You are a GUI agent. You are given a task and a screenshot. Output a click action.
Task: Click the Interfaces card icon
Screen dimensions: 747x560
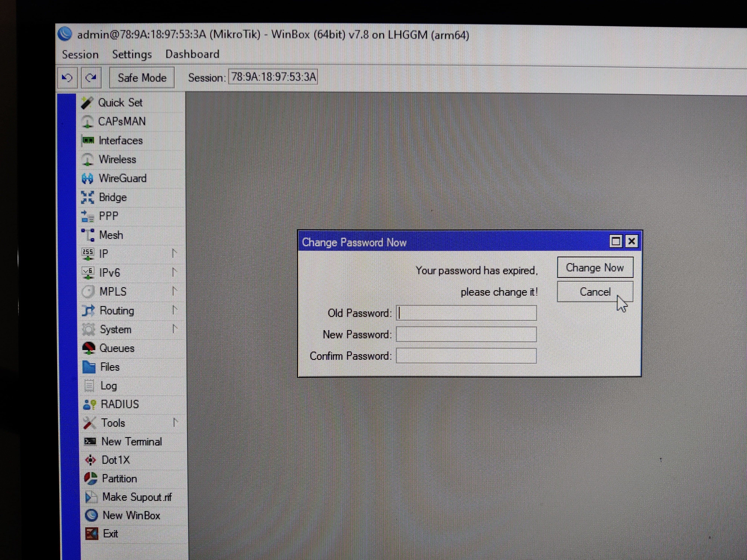(x=88, y=140)
